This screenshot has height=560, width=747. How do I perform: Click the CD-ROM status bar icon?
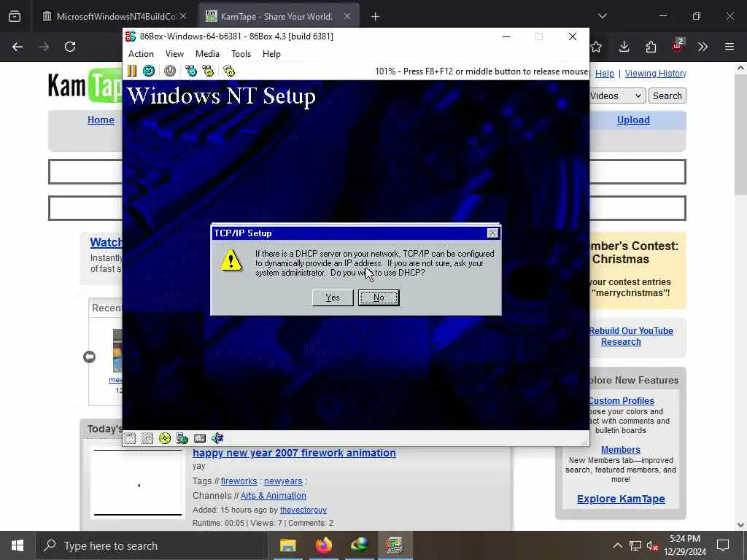point(165,438)
